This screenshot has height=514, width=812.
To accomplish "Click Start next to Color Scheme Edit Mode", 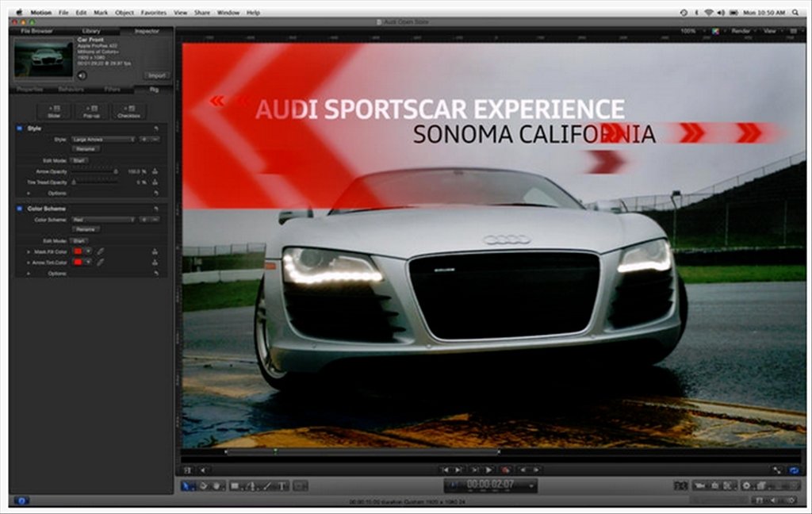I will [79, 241].
